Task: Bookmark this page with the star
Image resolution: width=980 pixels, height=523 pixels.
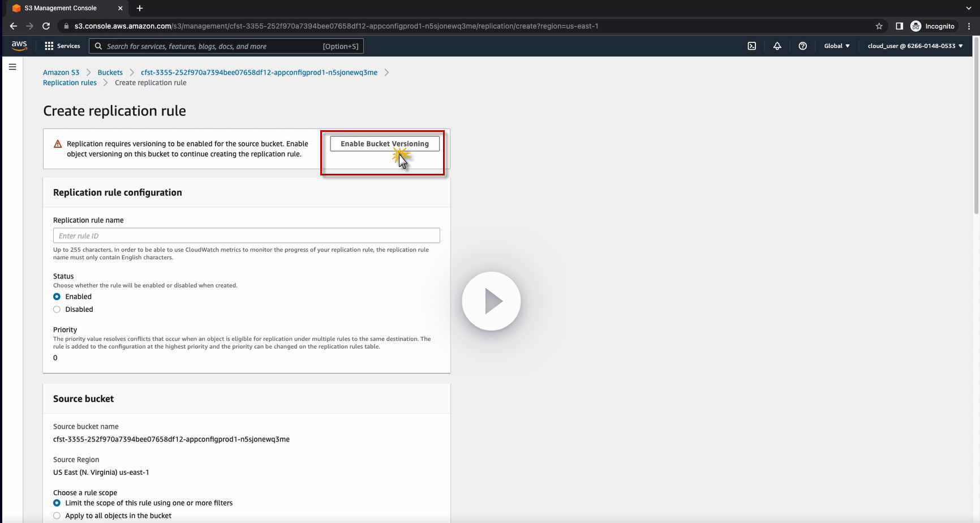Action: click(x=879, y=26)
